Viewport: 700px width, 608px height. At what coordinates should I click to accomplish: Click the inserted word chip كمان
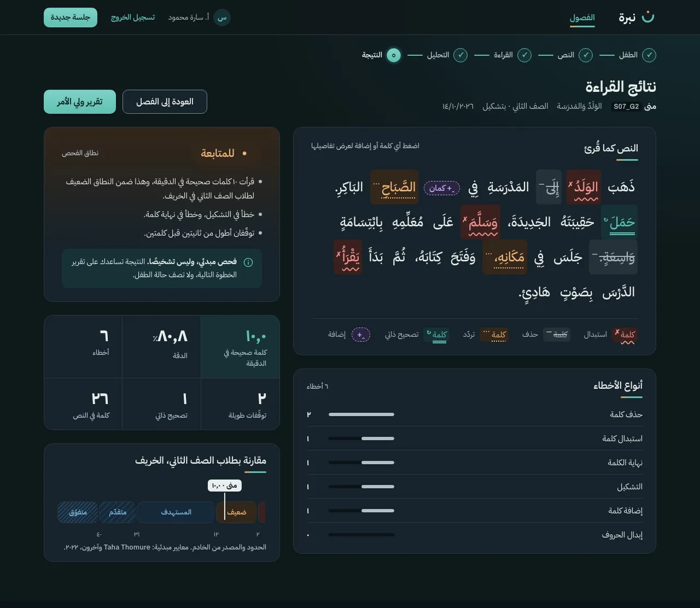coord(442,188)
